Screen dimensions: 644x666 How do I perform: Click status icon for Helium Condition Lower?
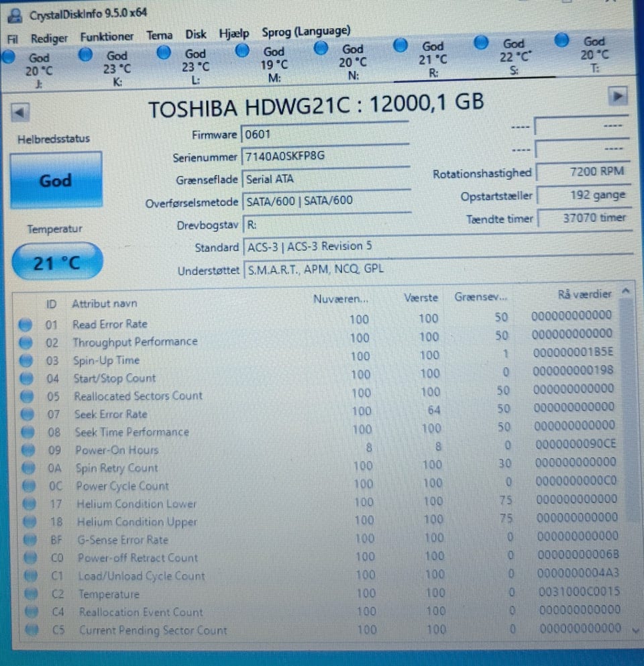pyautogui.click(x=30, y=503)
